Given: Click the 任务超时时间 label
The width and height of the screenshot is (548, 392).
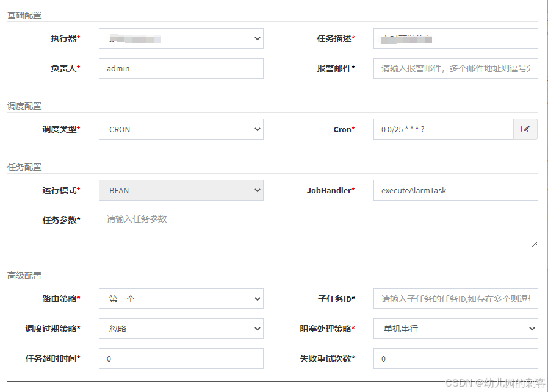Looking at the screenshot, I should [52, 358].
